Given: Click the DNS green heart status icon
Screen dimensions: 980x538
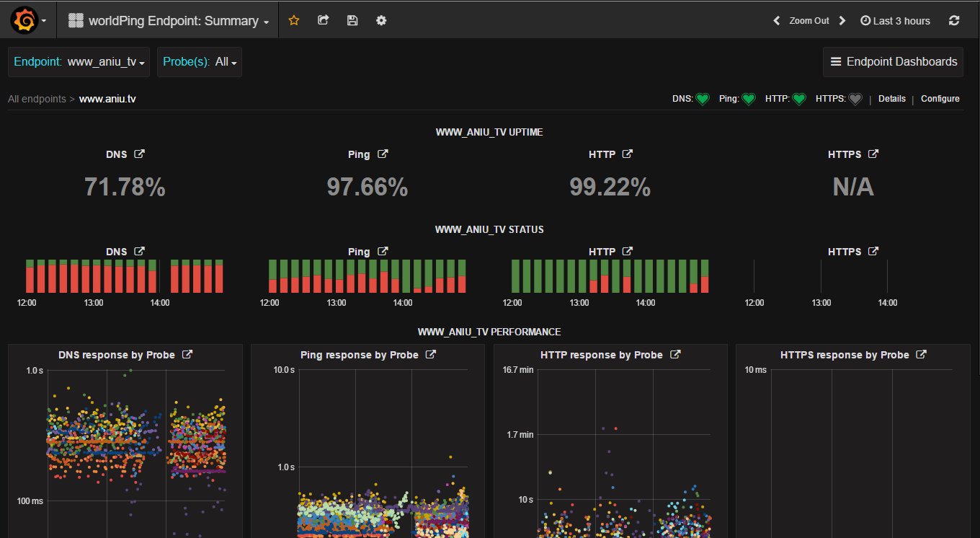Looking at the screenshot, I should click(x=703, y=99).
